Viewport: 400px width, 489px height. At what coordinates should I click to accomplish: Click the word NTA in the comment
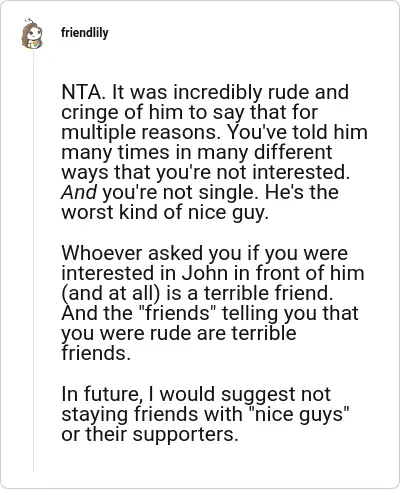click(83, 92)
